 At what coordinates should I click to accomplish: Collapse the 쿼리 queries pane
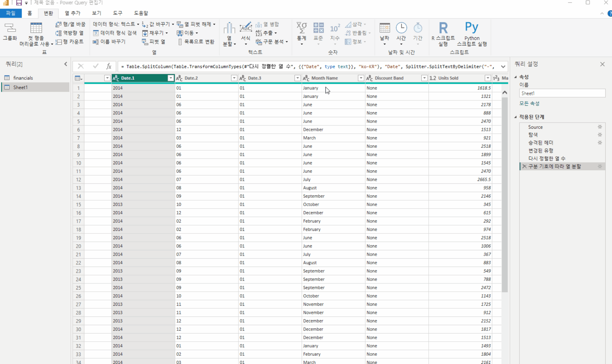[66, 64]
